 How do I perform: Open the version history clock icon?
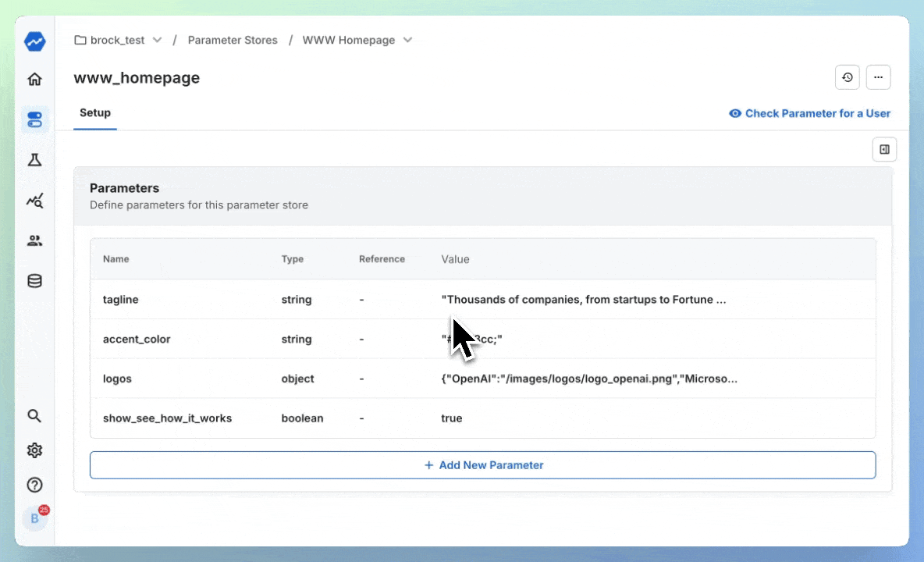point(848,76)
